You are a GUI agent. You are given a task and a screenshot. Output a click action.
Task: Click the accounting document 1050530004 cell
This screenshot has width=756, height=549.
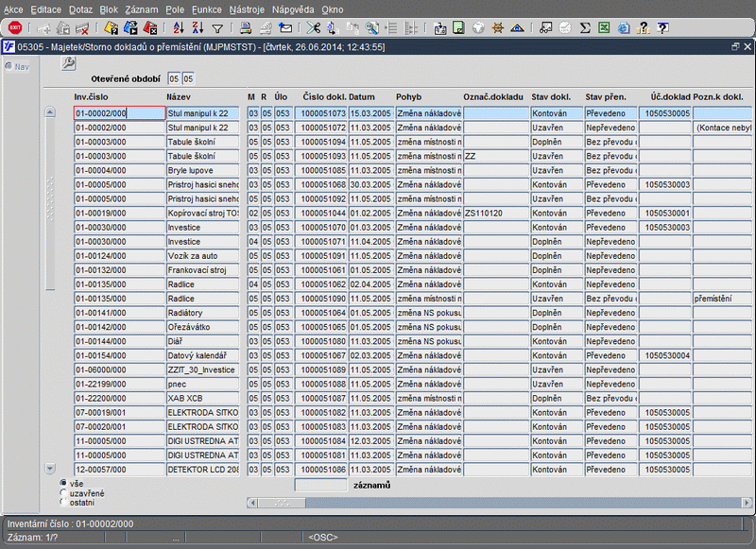[665, 355]
